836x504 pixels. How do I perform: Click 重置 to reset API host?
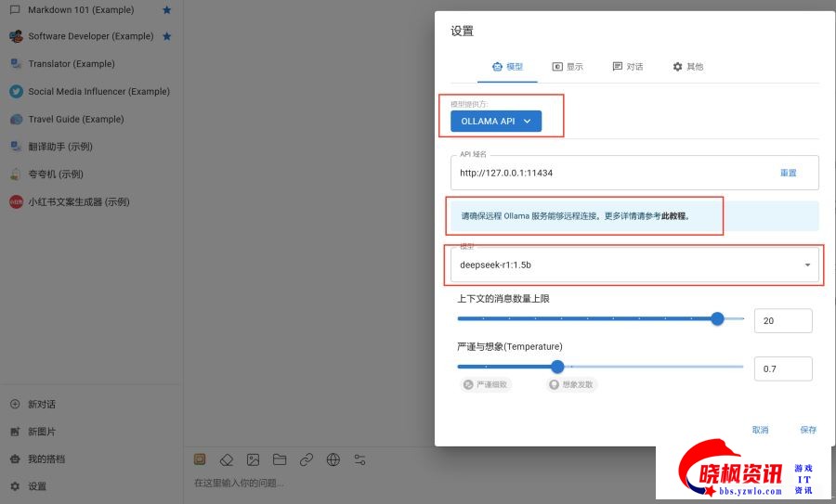click(788, 173)
